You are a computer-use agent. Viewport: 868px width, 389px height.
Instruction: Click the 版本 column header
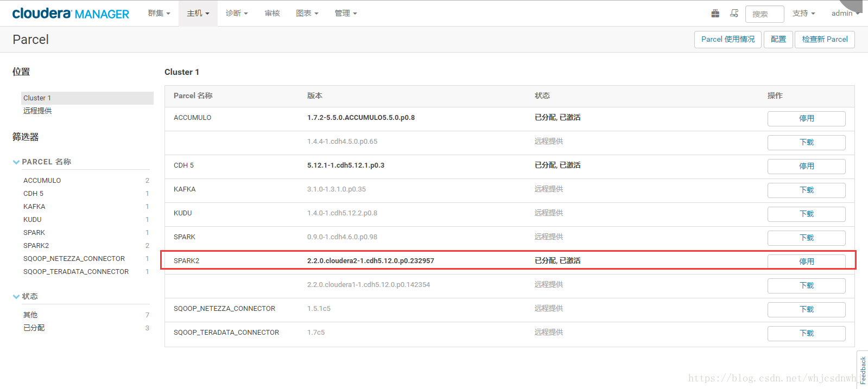click(315, 95)
